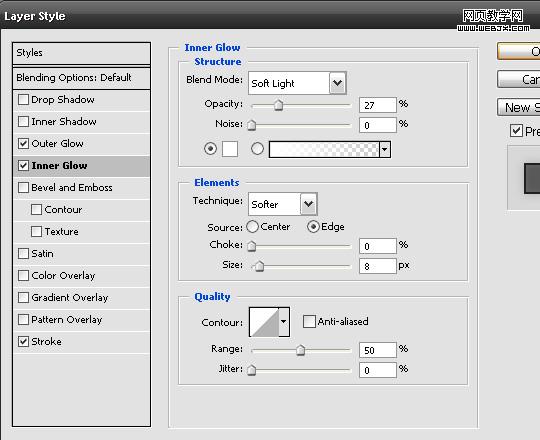Choose Center as glow source

(x=252, y=227)
